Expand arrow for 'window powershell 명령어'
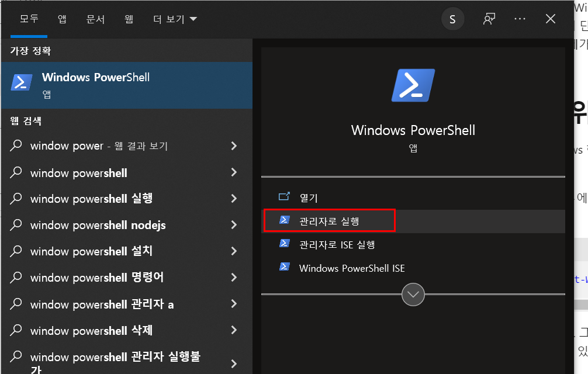588x374 pixels. tap(234, 278)
